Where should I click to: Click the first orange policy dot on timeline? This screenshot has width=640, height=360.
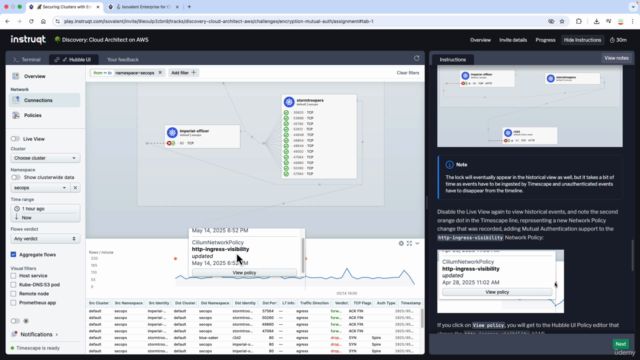pyautogui.click(x=176, y=259)
